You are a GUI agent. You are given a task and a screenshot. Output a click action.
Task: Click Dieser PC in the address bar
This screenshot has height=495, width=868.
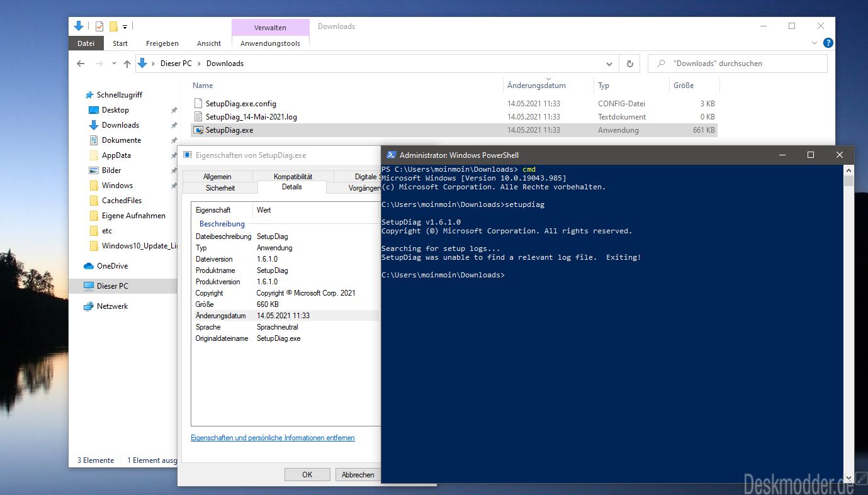click(x=176, y=64)
